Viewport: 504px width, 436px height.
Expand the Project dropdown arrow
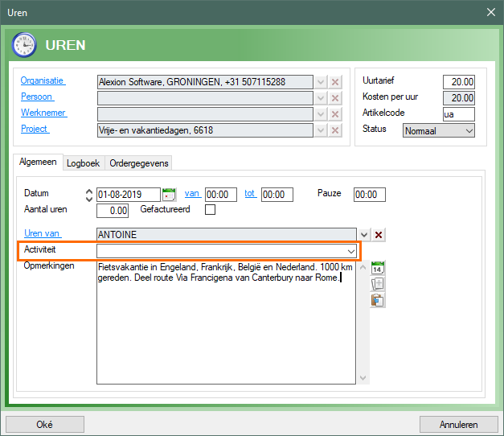321,130
